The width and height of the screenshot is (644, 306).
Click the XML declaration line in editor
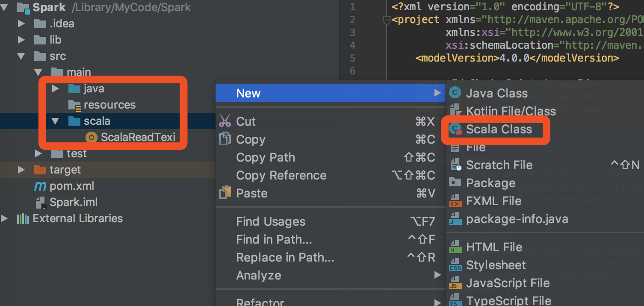tap(505, 7)
